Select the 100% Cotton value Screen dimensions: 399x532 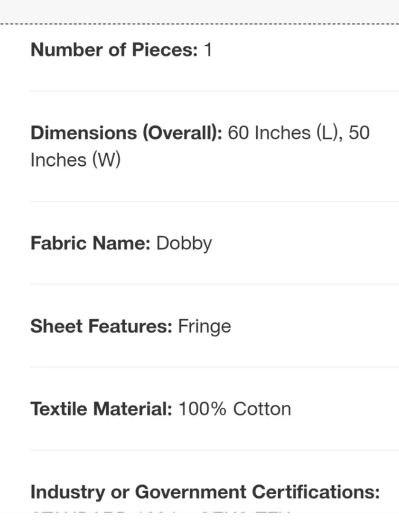[x=235, y=409]
